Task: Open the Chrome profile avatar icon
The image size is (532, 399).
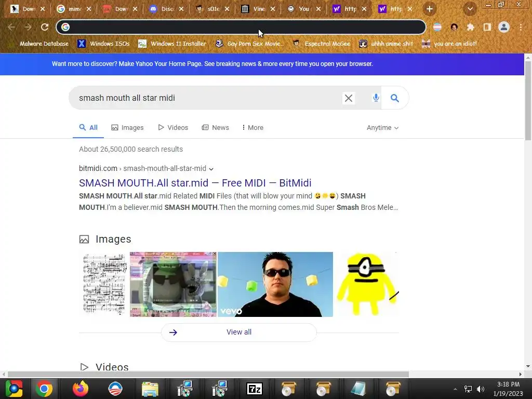Action: pyautogui.click(x=504, y=27)
